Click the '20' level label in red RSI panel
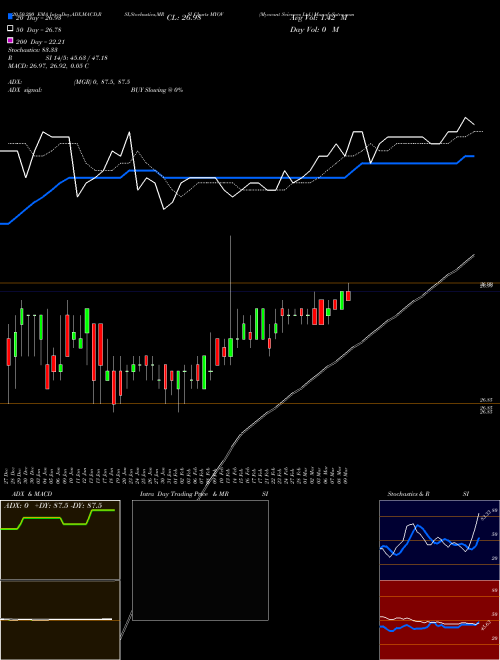Viewport: 500px width, 660px height. click(x=495, y=638)
